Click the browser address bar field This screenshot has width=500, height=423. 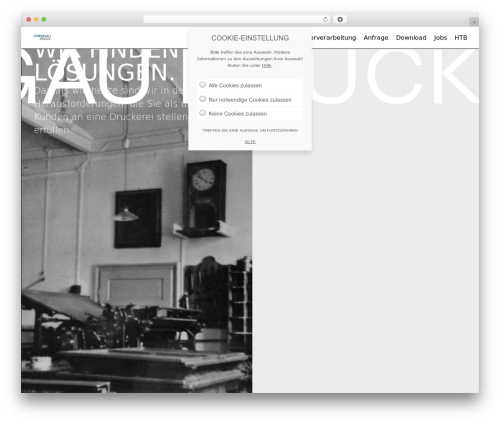coord(237,20)
